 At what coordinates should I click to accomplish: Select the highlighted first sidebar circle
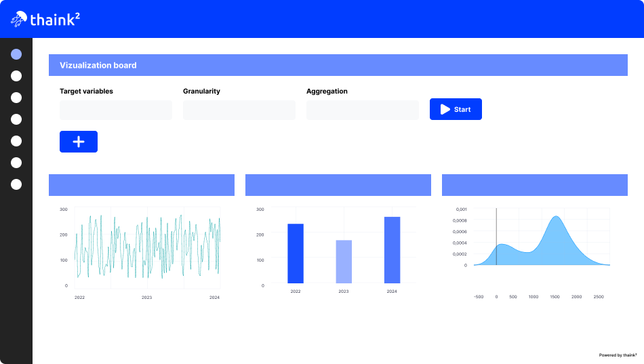pyautogui.click(x=16, y=54)
